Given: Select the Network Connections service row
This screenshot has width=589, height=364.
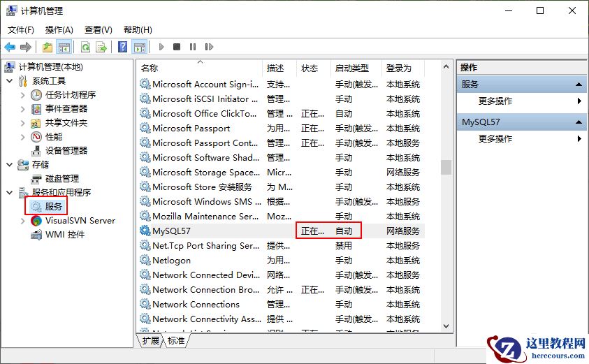Looking at the screenshot, I should (x=282, y=304).
